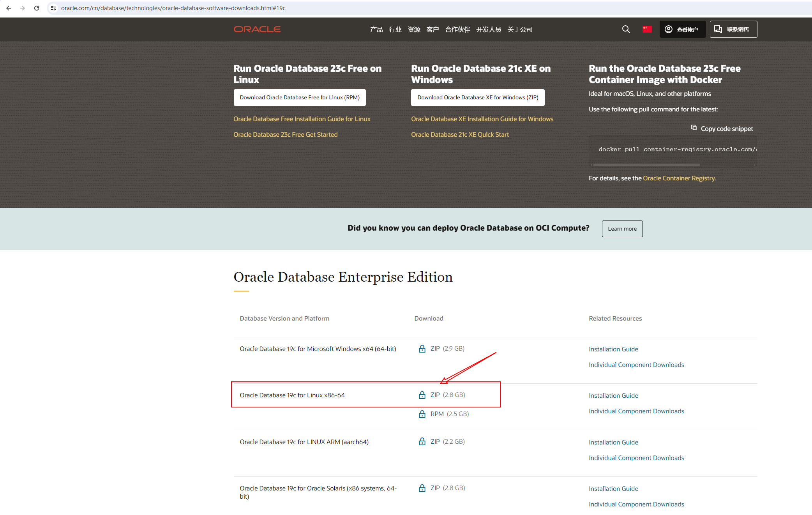Click lock icon for Windows x64 ZIP
This screenshot has height=515, width=812.
click(422, 348)
